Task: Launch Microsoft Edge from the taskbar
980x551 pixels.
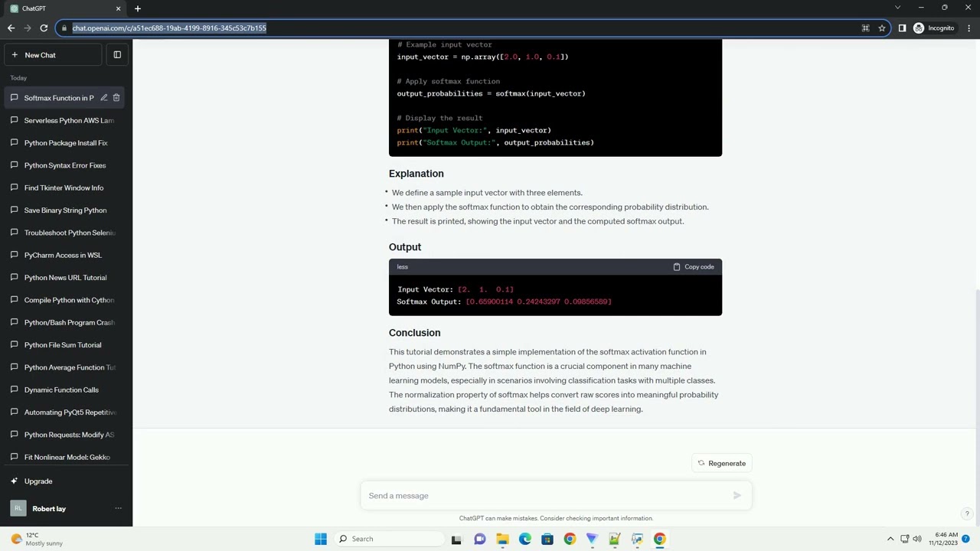Action: pyautogui.click(x=525, y=539)
